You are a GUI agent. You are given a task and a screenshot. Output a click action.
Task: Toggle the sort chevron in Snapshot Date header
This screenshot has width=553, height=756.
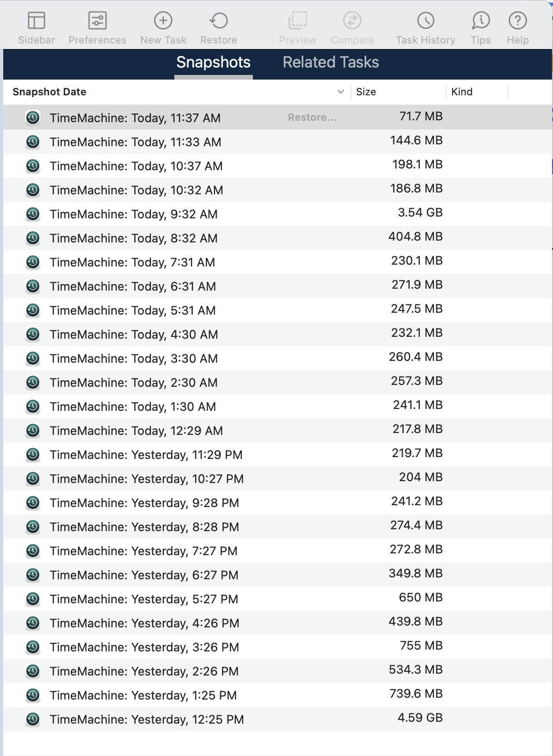tap(341, 92)
